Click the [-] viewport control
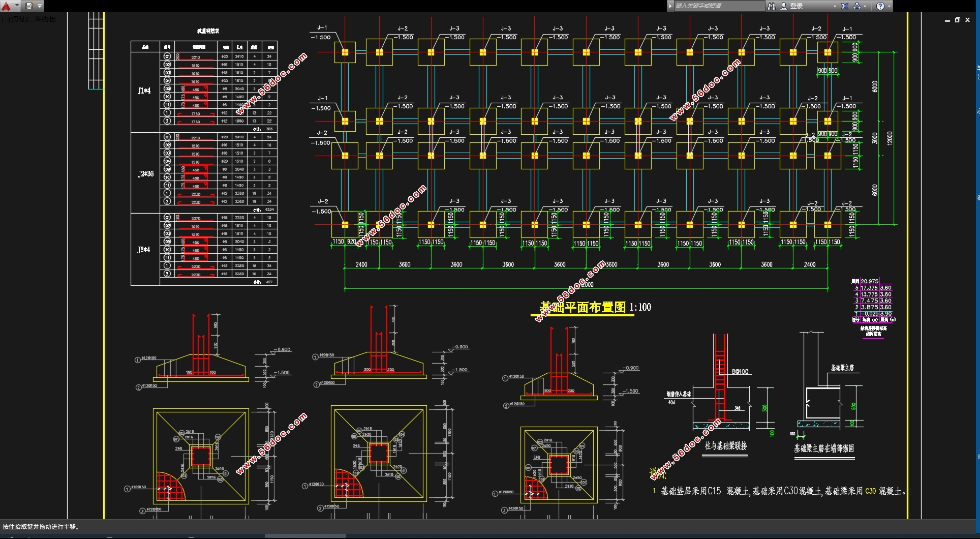980x539 pixels. 5,19
